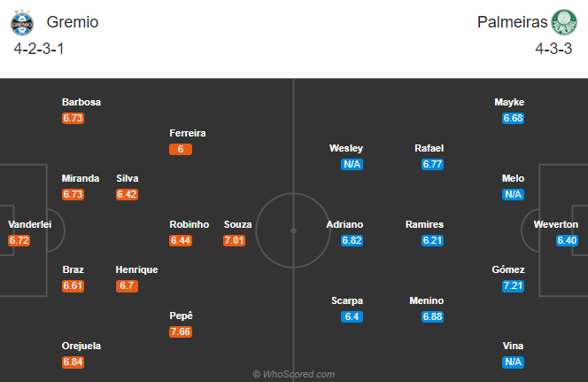Open the Palmeiras team name link
This screenshot has height=382, width=588.
tap(512, 22)
